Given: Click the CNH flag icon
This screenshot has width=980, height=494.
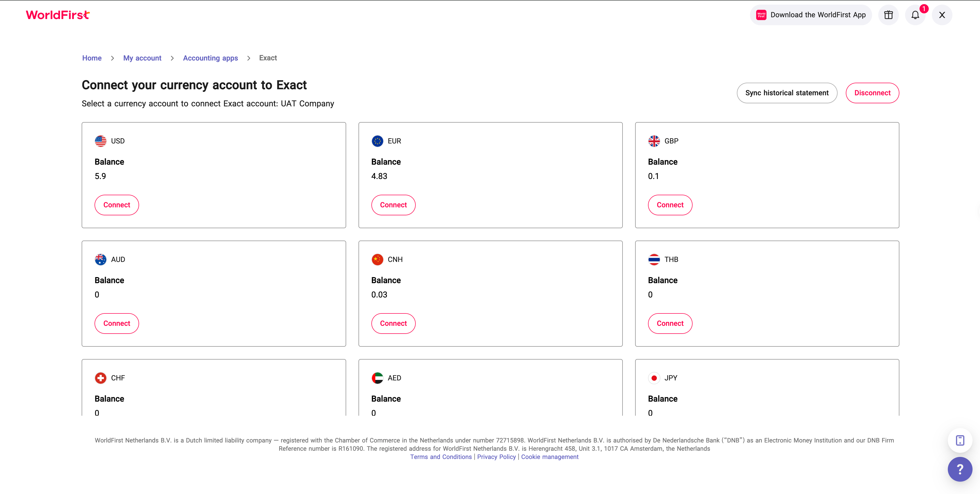Looking at the screenshot, I should (x=377, y=259).
